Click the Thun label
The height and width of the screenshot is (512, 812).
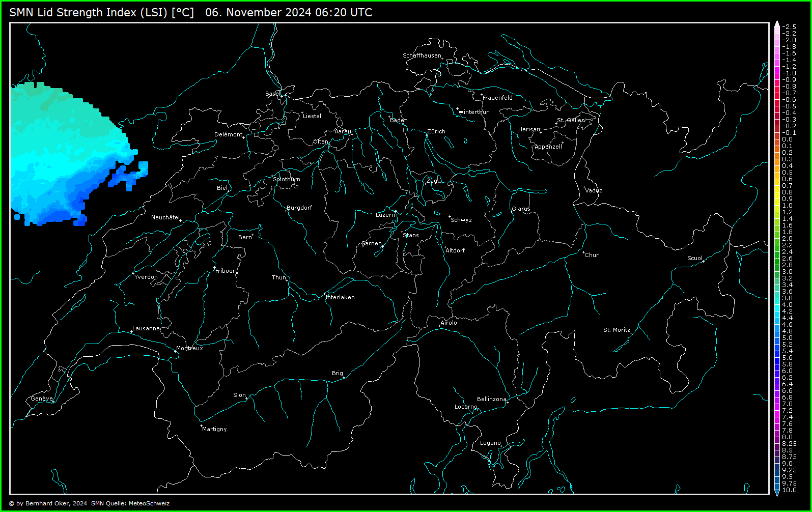click(x=279, y=277)
